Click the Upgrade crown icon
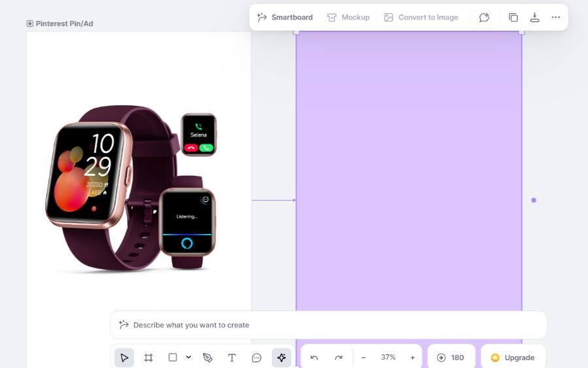 click(495, 358)
